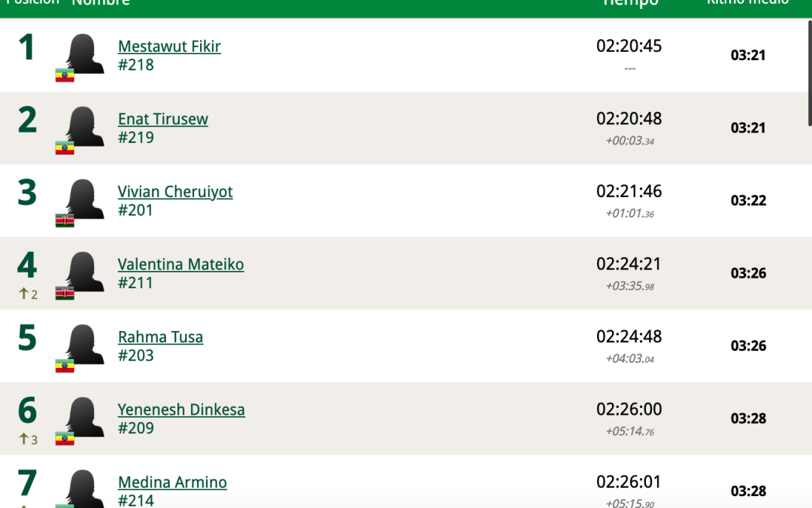This screenshot has height=508, width=812.
Task: Click the up-arrow position change under rank 6
Action: pyautogui.click(x=28, y=440)
